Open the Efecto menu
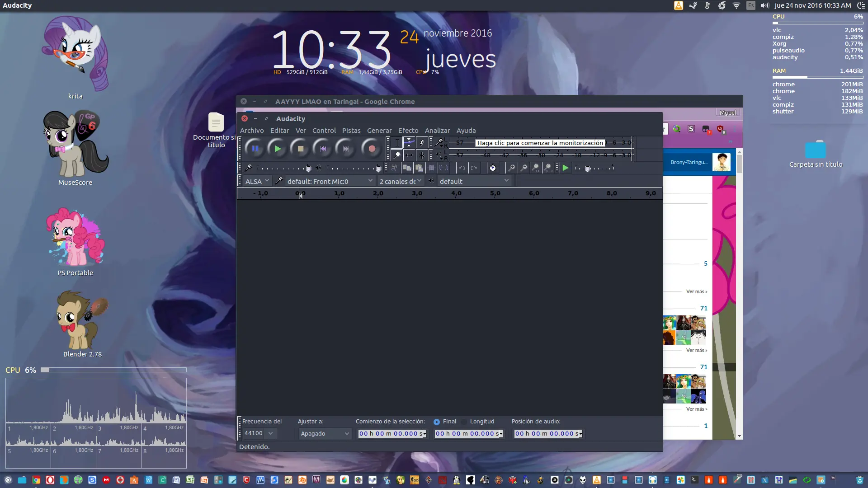 tap(408, 131)
